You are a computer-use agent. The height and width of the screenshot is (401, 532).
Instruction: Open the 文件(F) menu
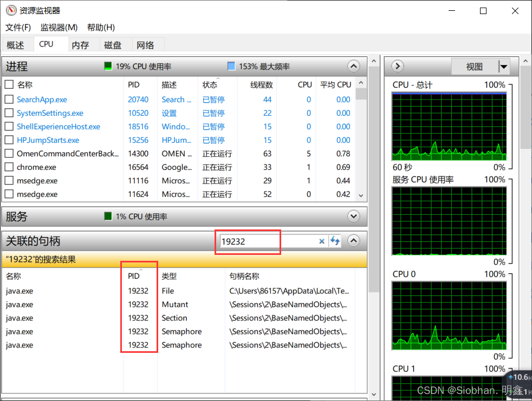click(18, 28)
